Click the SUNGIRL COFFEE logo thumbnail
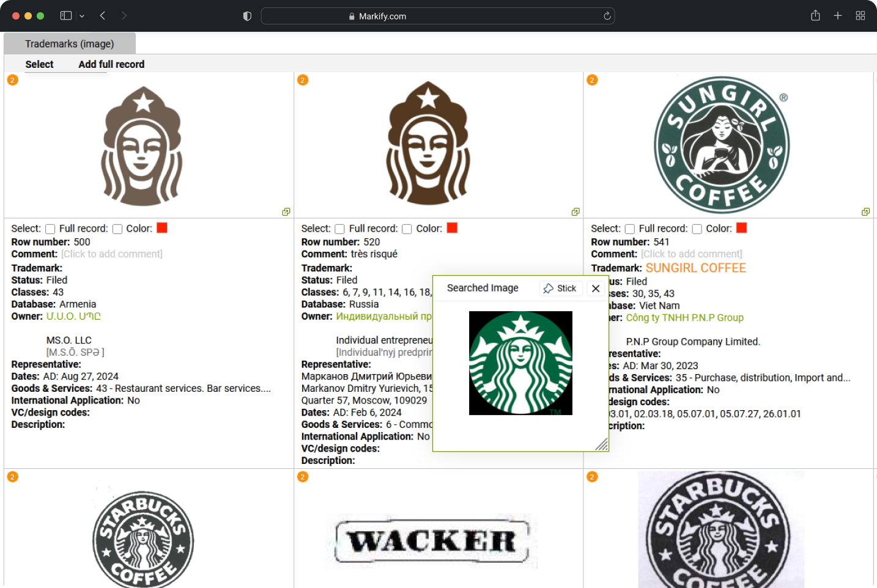 (722, 145)
